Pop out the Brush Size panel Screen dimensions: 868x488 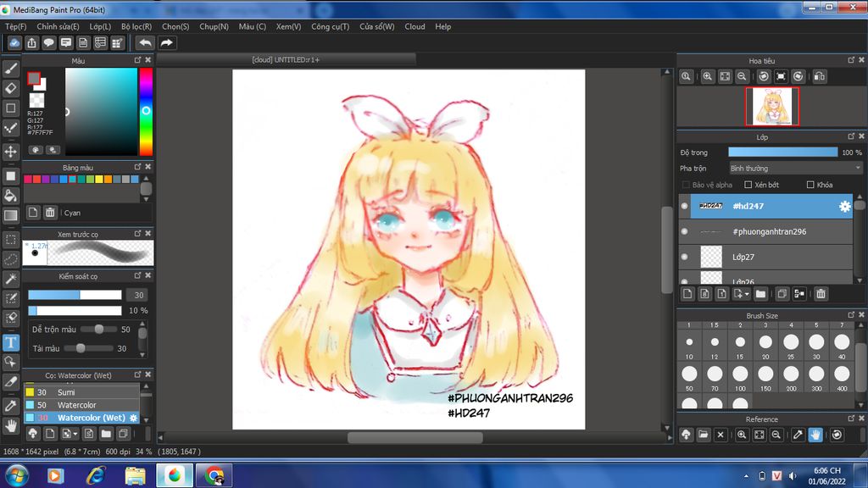coord(851,315)
